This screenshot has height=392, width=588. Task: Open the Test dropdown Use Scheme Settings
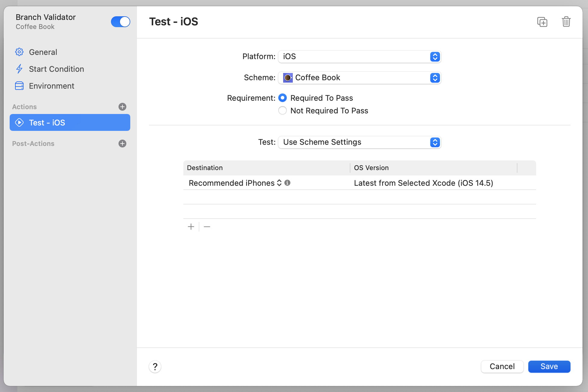point(359,142)
